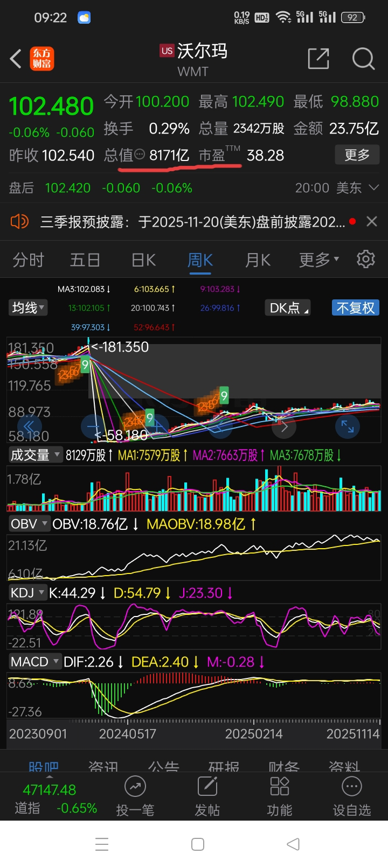
Task: Open OBV indicator dropdown
Action: (29, 524)
